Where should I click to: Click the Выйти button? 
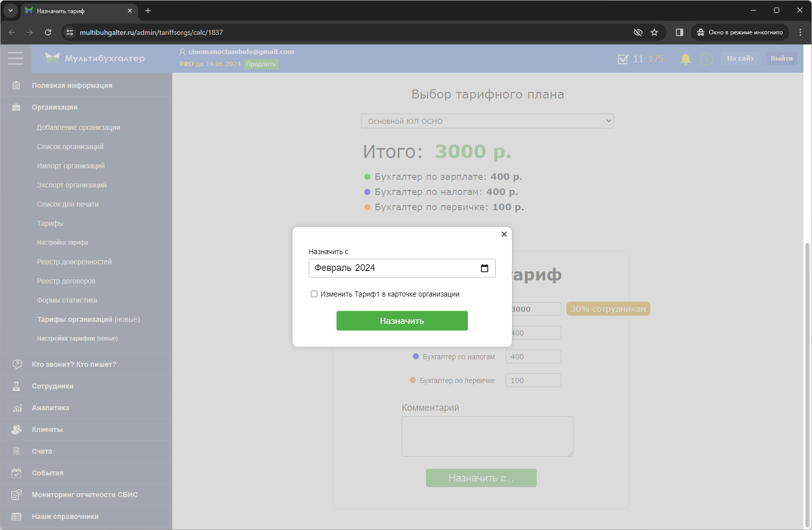click(781, 59)
